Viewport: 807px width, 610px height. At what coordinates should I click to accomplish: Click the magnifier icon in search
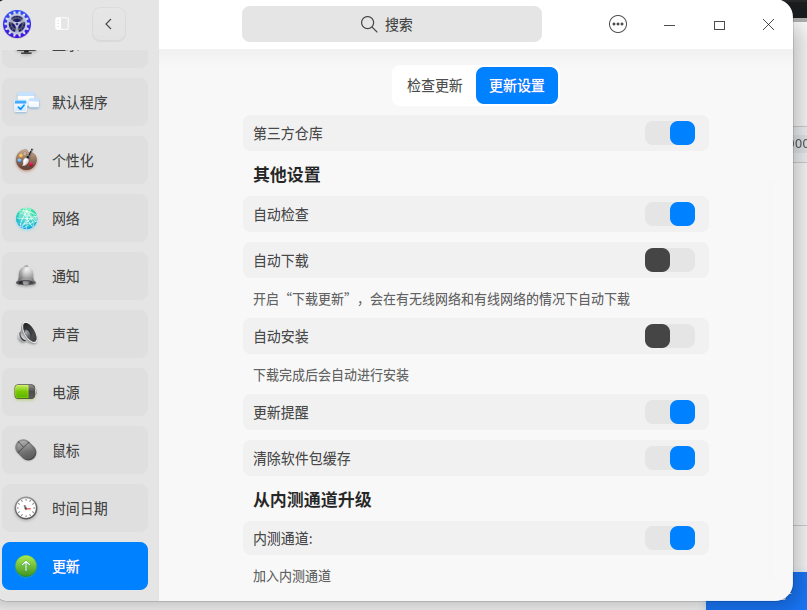tap(369, 24)
